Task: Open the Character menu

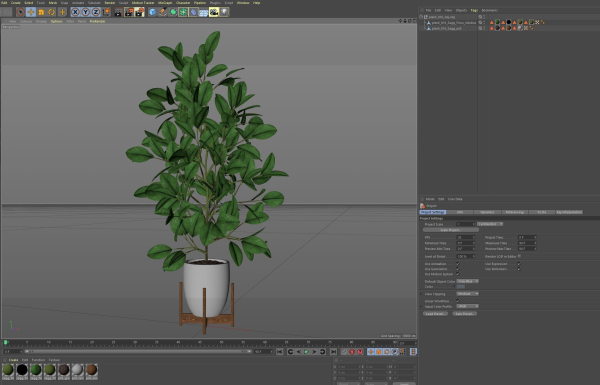Action: coord(183,3)
